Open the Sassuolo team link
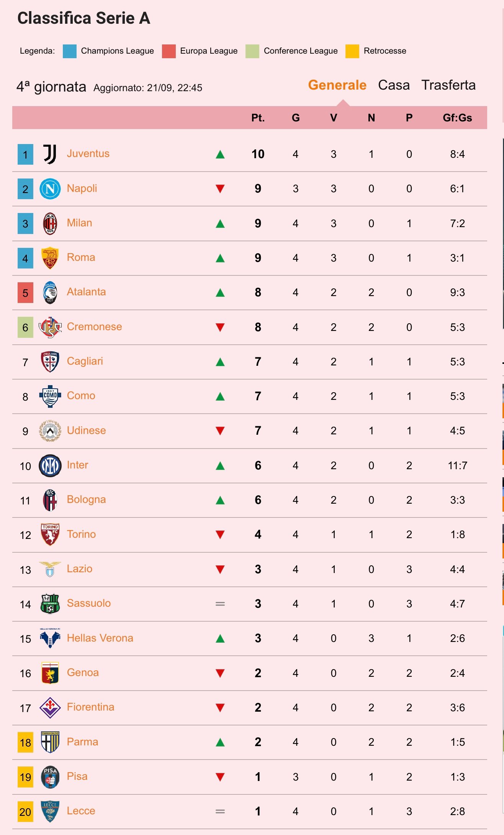This screenshot has width=504, height=835. [88, 603]
